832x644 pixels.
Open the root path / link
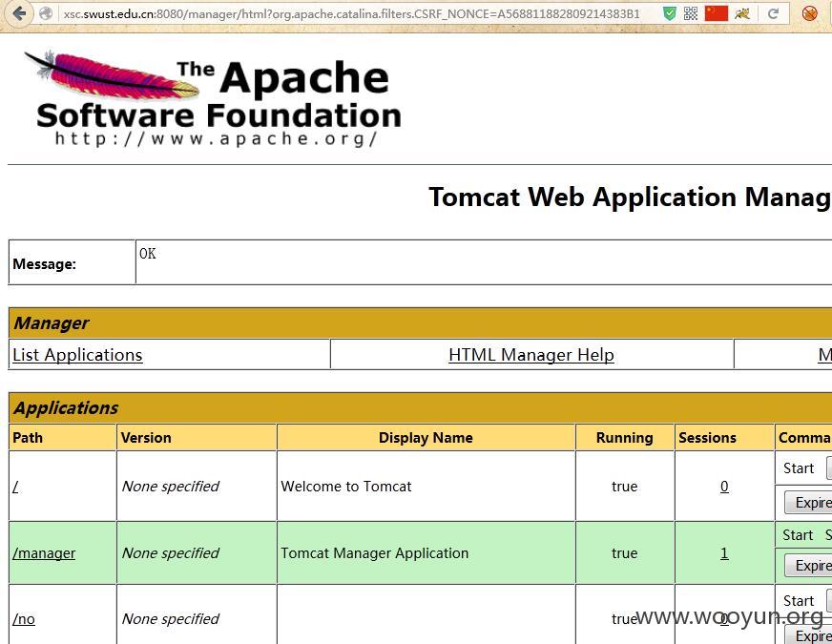coord(15,487)
